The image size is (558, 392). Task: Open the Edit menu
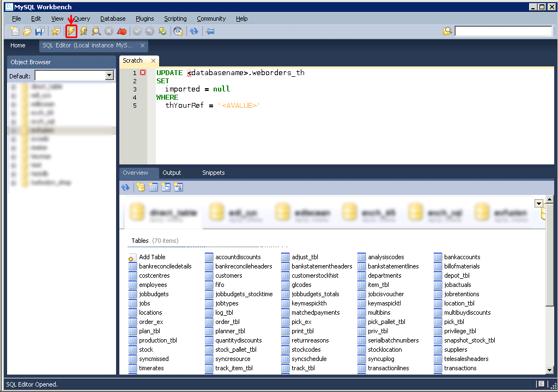36,19
